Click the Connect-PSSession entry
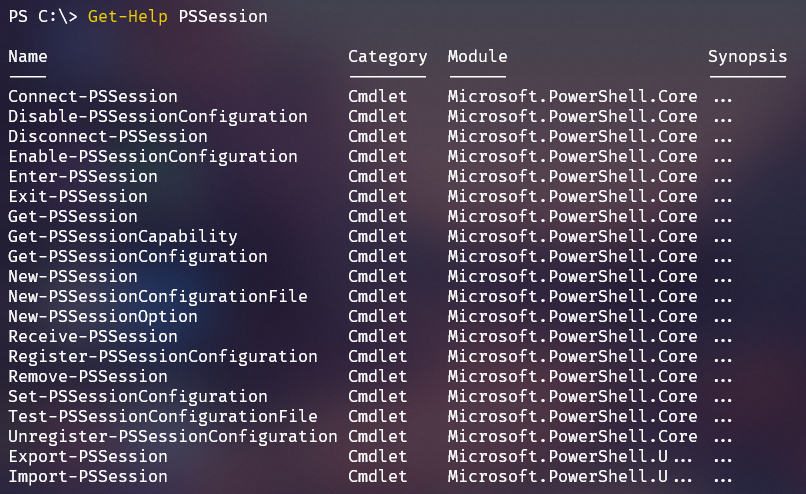 click(93, 97)
